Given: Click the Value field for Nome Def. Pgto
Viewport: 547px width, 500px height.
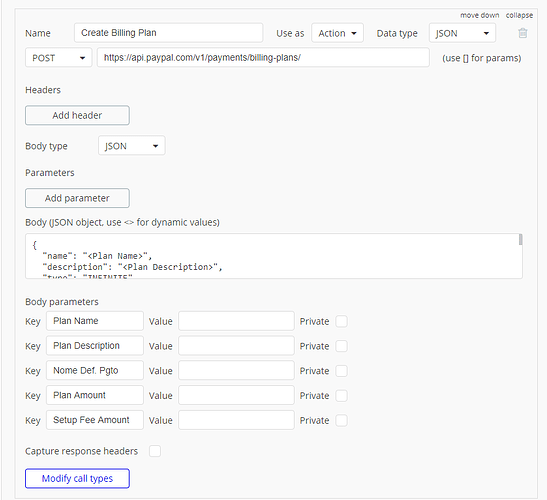Looking at the screenshot, I should click(x=236, y=371).
